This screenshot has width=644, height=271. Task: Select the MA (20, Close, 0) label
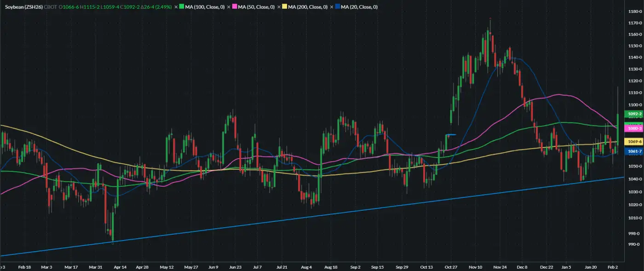pos(359,7)
